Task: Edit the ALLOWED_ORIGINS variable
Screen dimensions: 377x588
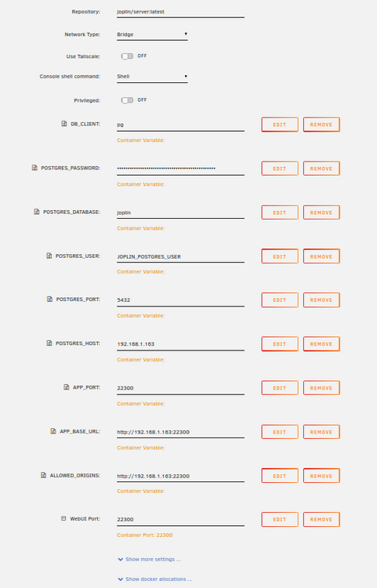Action: coord(280,476)
